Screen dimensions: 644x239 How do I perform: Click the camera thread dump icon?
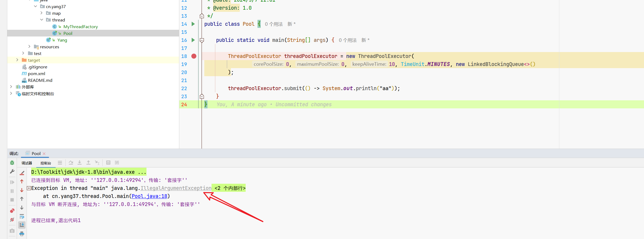(12, 231)
